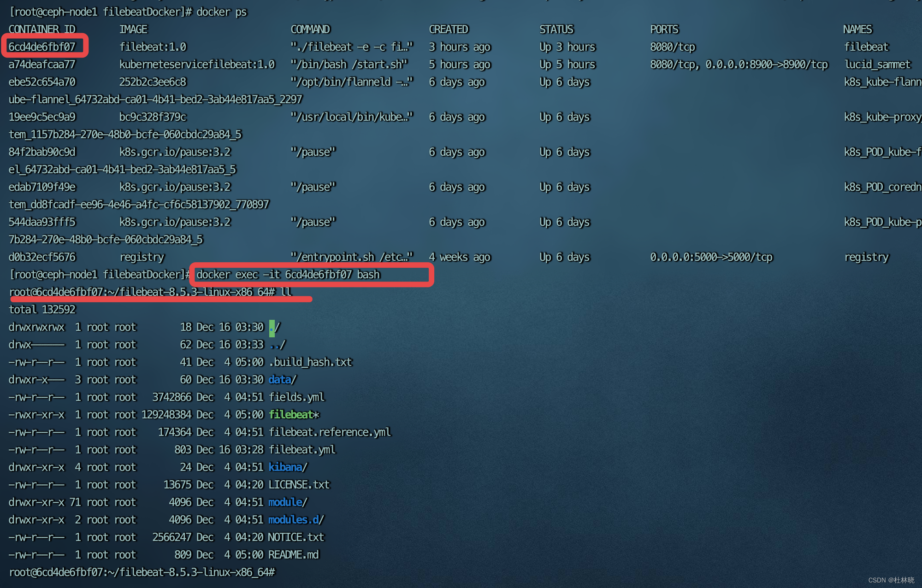The height and width of the screenshot is (588, 922).
Task: Select image hash 252b2c3ee6c8
Action: tap(153, 82)
